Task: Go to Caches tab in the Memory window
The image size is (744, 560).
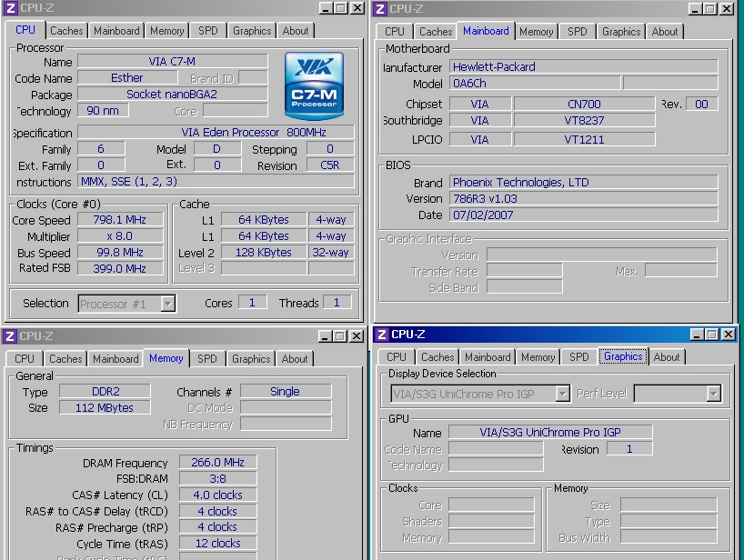Action: (65, 359)
